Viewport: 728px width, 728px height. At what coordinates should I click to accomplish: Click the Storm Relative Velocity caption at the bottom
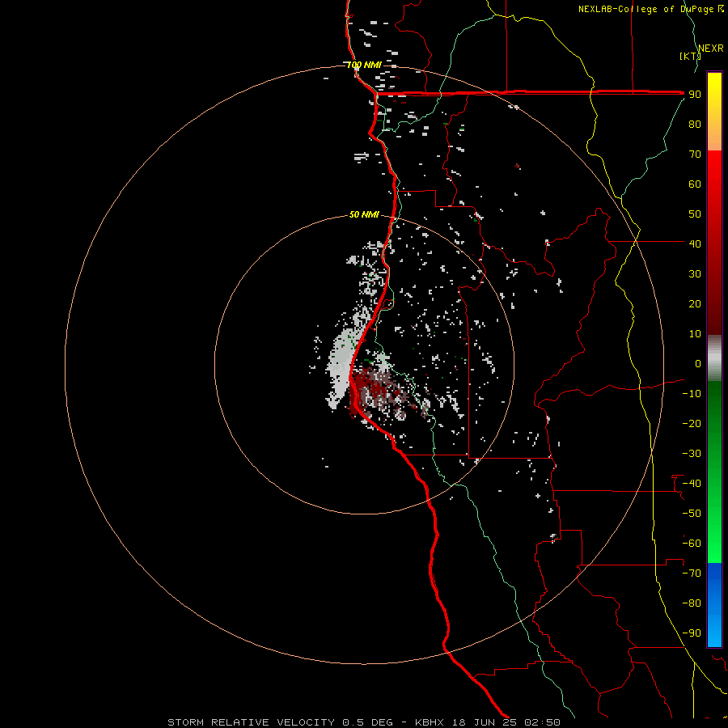click(363, 722)
